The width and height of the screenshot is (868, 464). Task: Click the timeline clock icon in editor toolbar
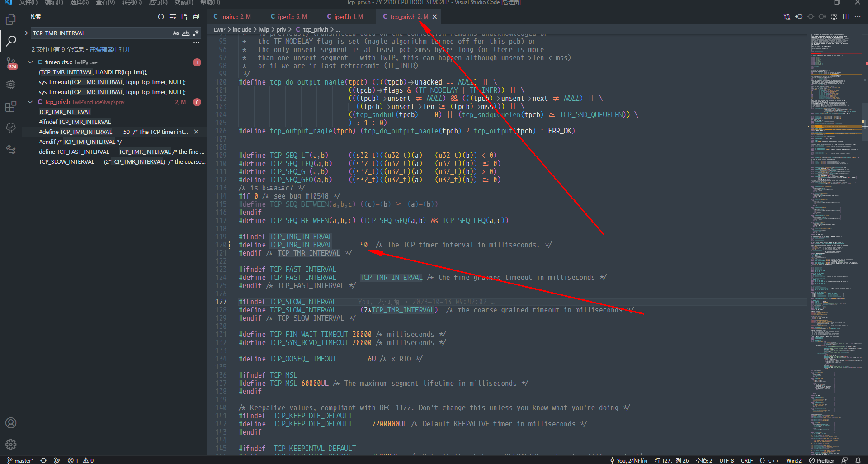pos(834,17)
